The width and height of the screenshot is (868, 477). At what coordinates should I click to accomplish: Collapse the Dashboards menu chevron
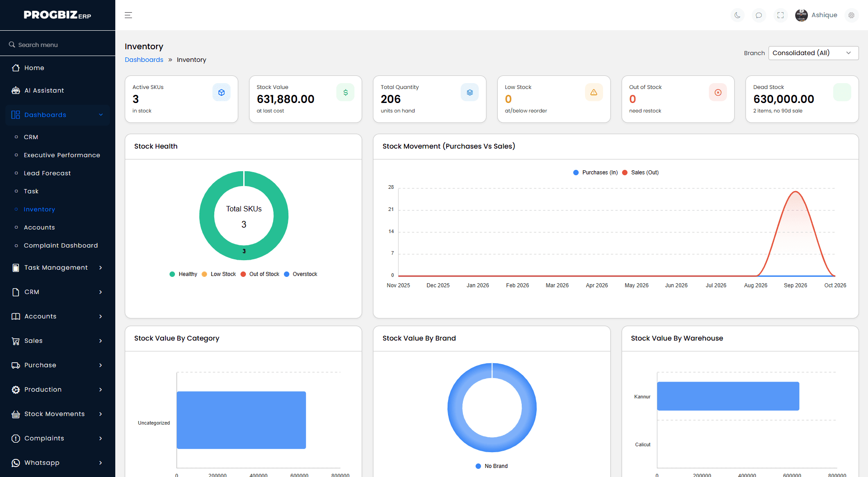(101, 115)
